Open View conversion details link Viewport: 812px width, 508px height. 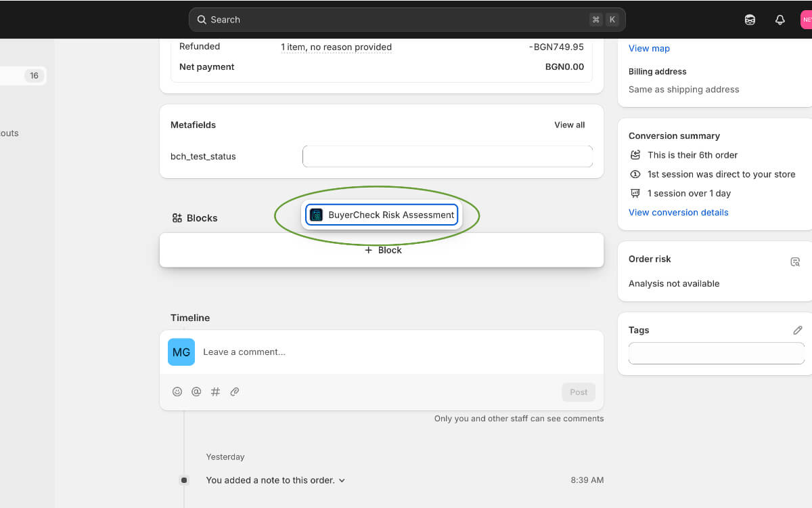click(x=678, y=212)
